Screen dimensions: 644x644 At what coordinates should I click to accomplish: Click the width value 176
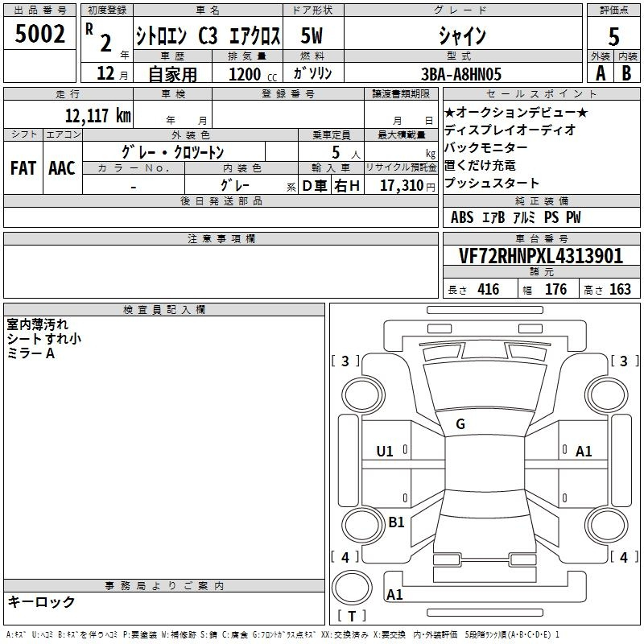click(555, 289)
